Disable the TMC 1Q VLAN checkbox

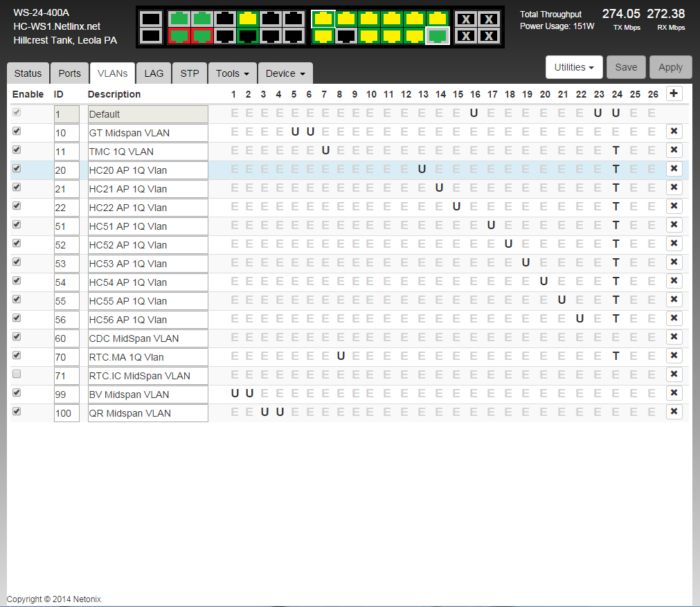(17, 150)
